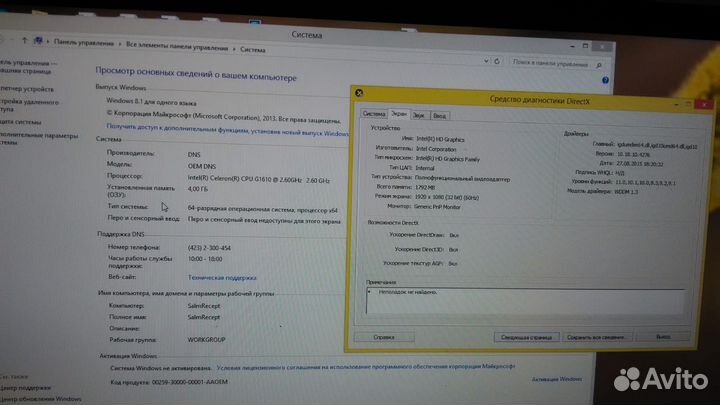This screenshot has width=720, height=405.
Task: Click the "Все элементы панели управления" breadcrumb
Action: 178,48
